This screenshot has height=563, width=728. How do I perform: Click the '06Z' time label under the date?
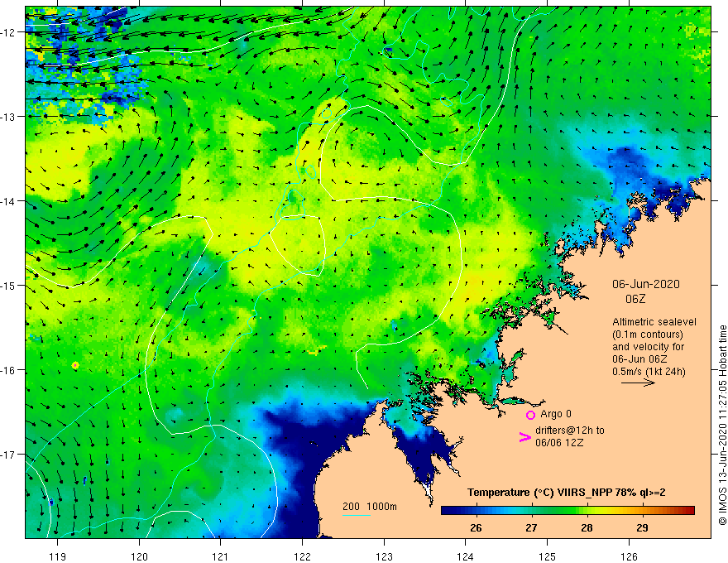[x=635, y=299]
